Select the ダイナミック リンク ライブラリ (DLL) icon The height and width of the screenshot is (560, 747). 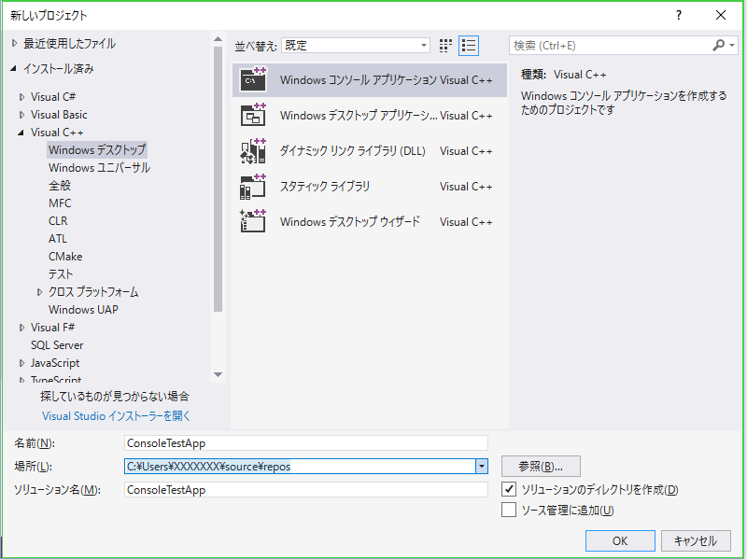[x=253, y=151]
